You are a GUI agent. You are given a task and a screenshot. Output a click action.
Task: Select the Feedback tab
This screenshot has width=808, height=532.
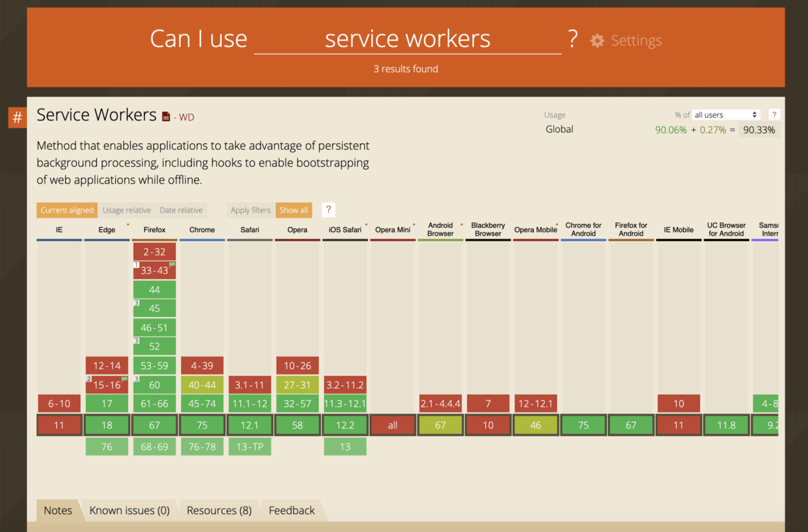pyautogui.click(x=291, y=510)
